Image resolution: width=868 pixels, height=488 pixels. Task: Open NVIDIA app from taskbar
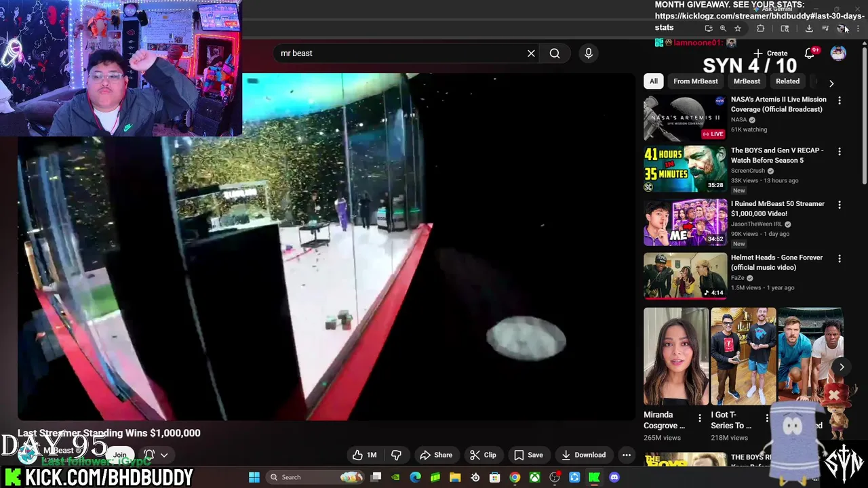(395, 477)
